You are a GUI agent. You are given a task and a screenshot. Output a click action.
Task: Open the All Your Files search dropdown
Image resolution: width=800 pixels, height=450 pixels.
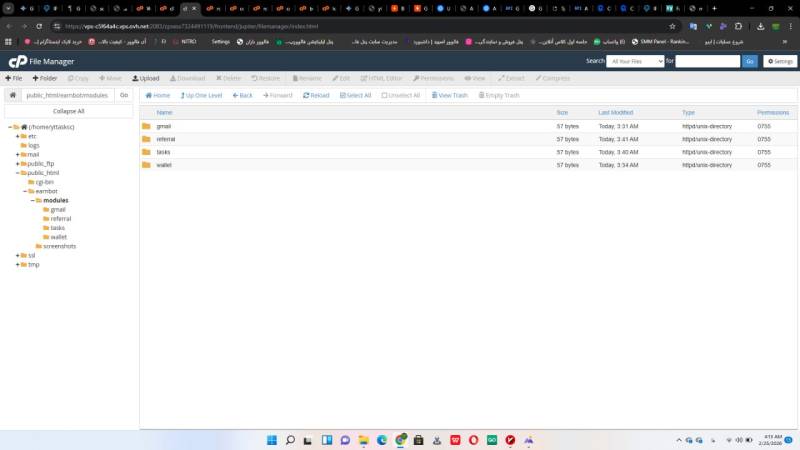pos(635,61)
